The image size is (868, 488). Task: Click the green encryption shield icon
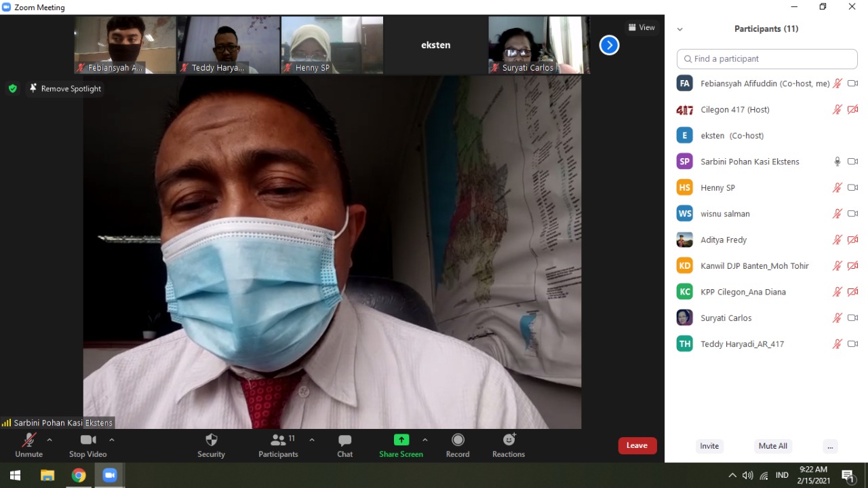pyautogui.click(x=12, y=88)
